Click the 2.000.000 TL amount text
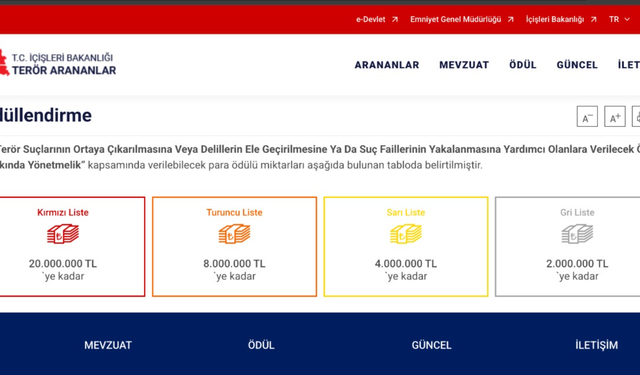The height and width of the screenshot is (375, 640). (577, 264)
